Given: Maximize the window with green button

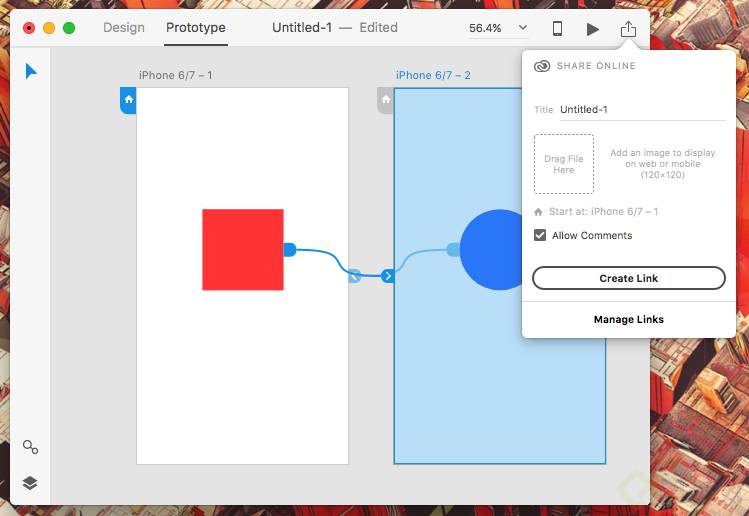Looking at the screenshot, I should click(x=69, y=28).
